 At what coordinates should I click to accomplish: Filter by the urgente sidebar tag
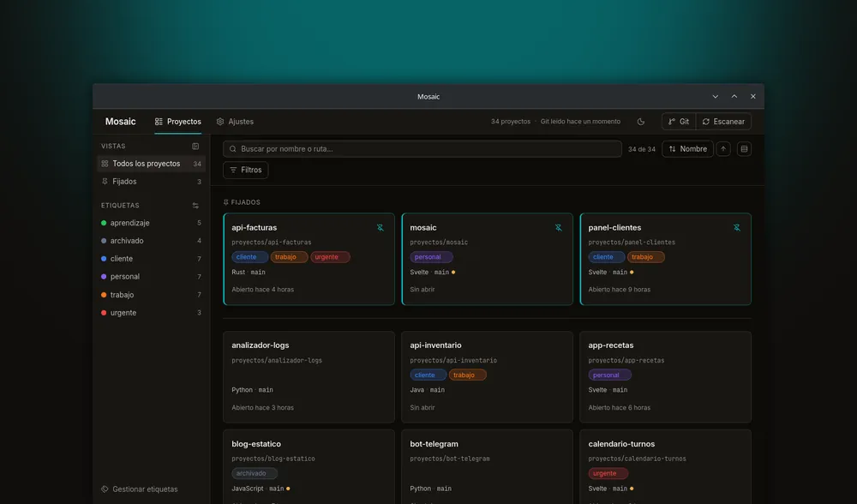point(152,313)
